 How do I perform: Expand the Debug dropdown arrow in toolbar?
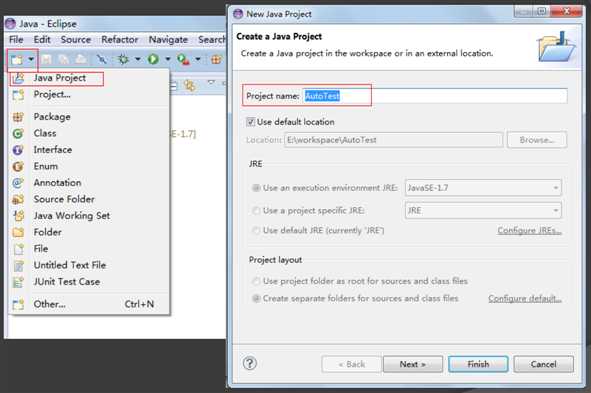click(138, 59)
